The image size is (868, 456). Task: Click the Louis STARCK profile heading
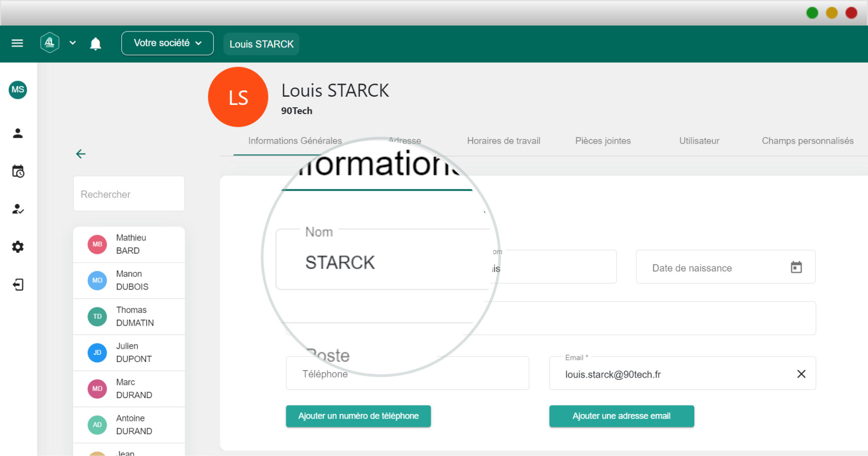335,91
